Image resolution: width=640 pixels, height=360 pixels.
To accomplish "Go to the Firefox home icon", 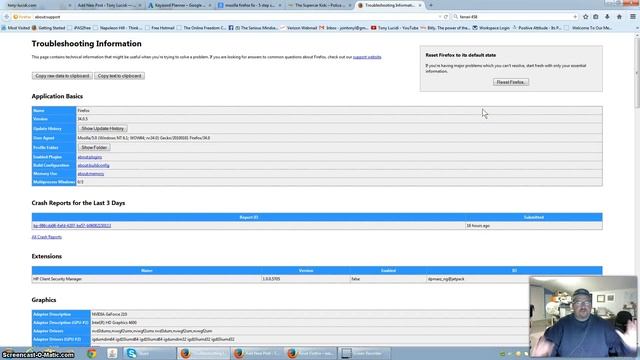I will pyautogui.click(x=619, y=17).
